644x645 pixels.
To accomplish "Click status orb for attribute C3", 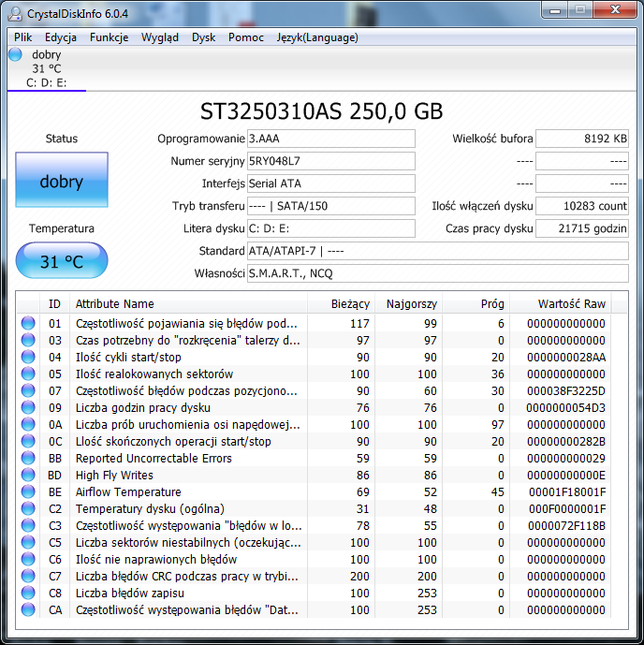I will click(x=28, y=526).
